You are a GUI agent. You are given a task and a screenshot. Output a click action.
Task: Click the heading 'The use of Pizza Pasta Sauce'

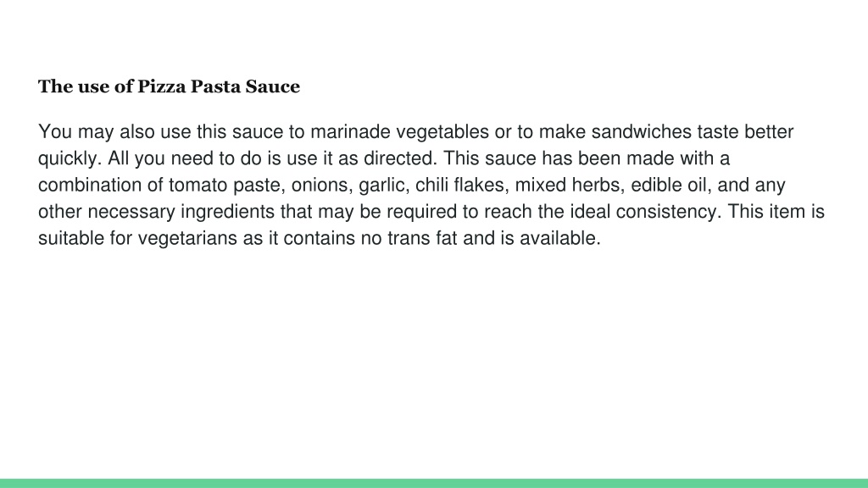coord(169,86)
